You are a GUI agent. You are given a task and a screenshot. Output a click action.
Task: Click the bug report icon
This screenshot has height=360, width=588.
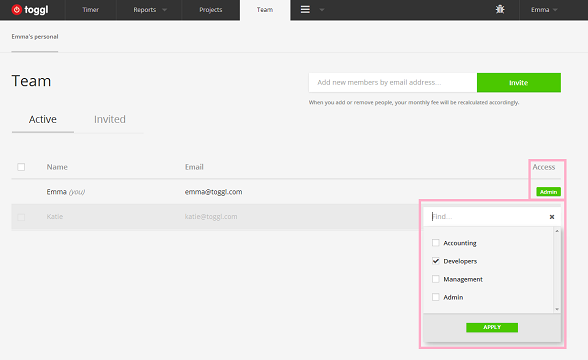500,10
